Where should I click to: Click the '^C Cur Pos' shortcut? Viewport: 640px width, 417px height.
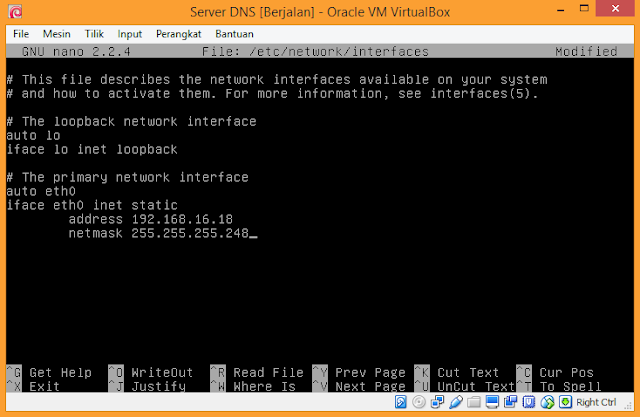click(x=555, y=372)
